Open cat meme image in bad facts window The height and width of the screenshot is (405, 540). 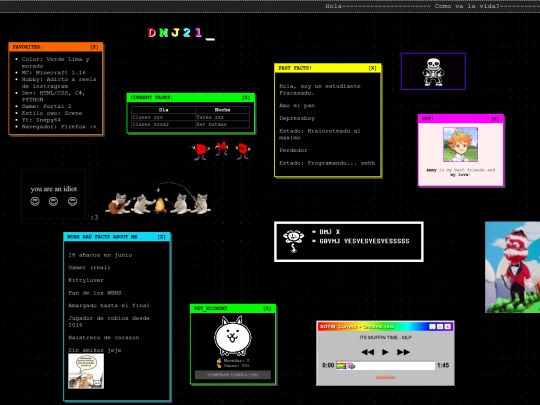86,371
